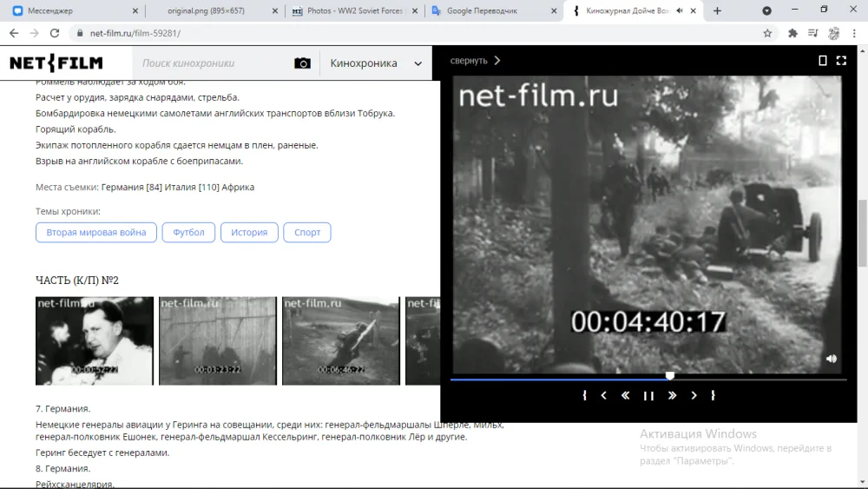Viewport: 868px width, 489px height.
Task: Expand the Кинохроника dropdown
Action: coord(376,63)
